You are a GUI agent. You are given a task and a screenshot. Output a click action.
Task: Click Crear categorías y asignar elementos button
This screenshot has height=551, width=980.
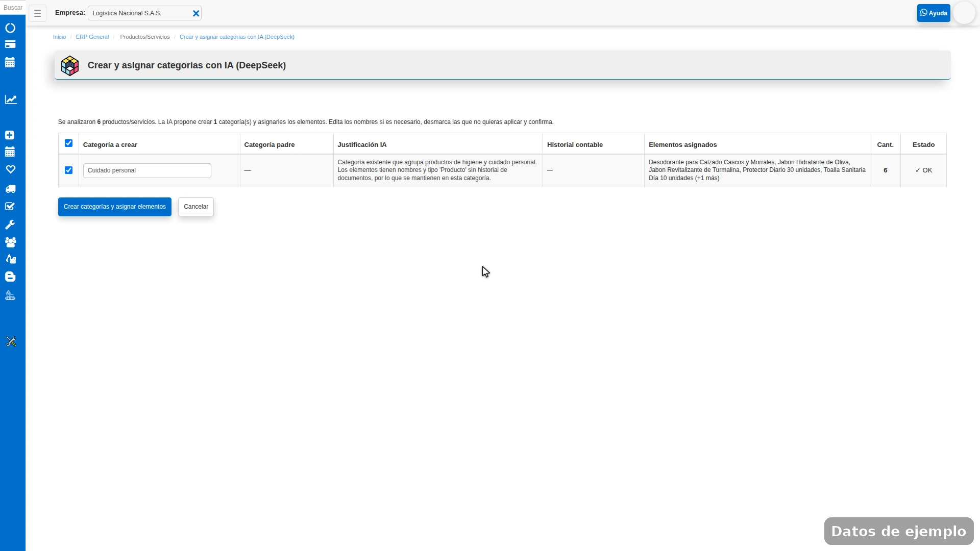[115, 207]
